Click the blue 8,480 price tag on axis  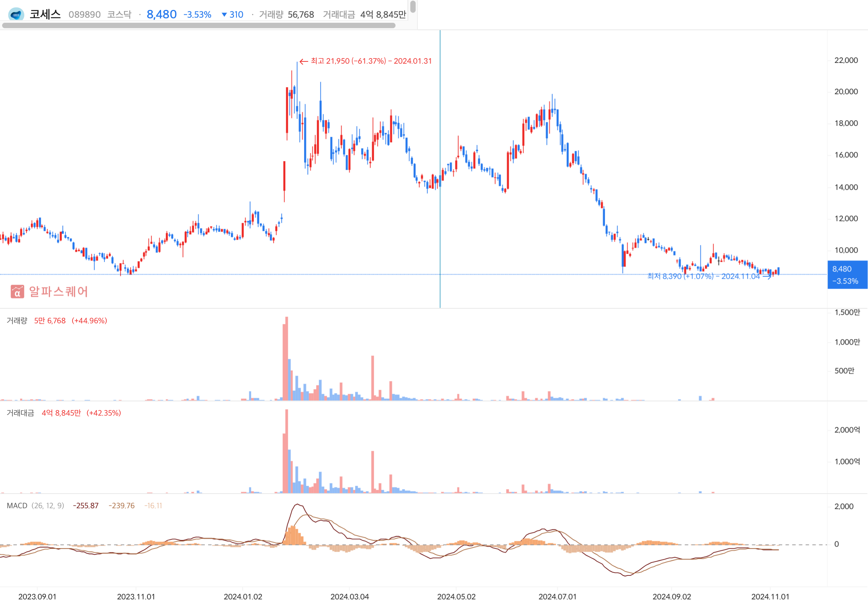click(847, 275)
